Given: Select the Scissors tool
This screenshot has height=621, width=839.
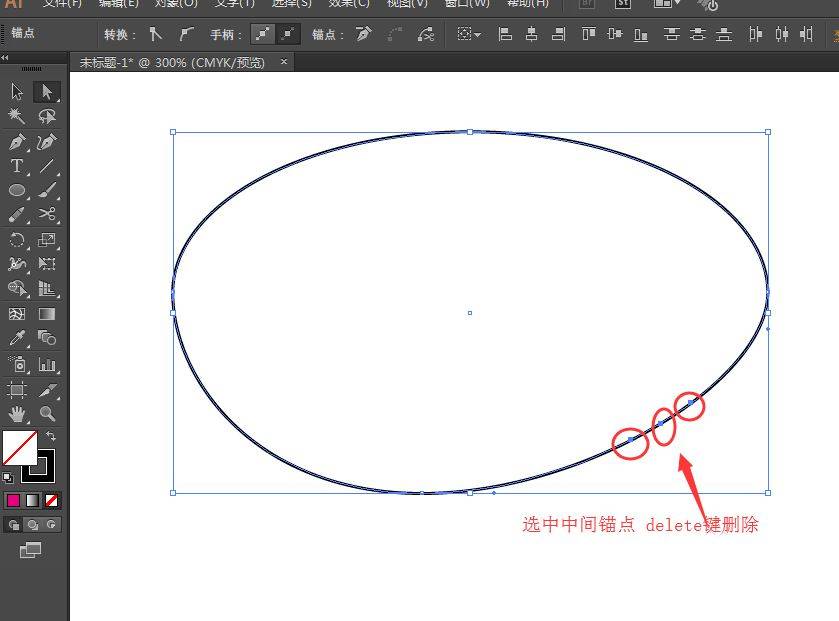Looking at the screenshot, I should [46, 215].
